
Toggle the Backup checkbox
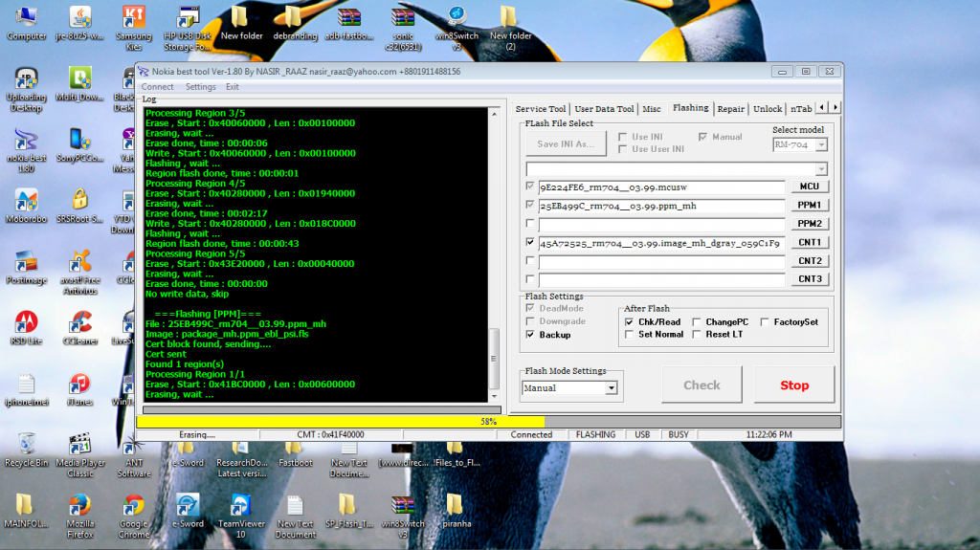(530, 335)
